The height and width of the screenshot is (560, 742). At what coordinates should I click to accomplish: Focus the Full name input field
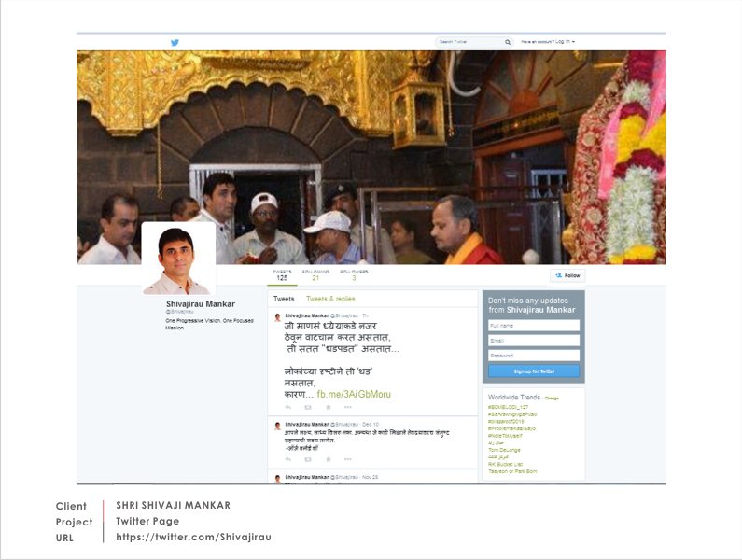click(x=534, y=326)
